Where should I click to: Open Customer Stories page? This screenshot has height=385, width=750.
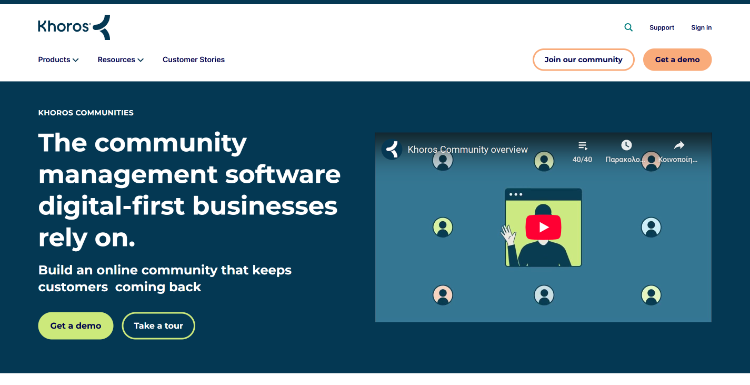coord(193,60)
